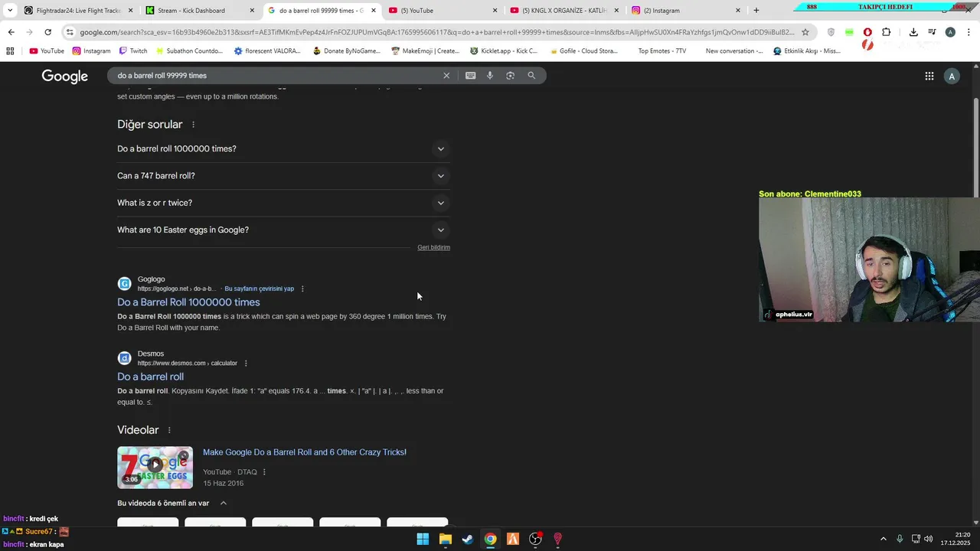Collapse 'Bu videoda 6 önemli an var' section
The width and height of the screenshot is (980, 551).
223,503
